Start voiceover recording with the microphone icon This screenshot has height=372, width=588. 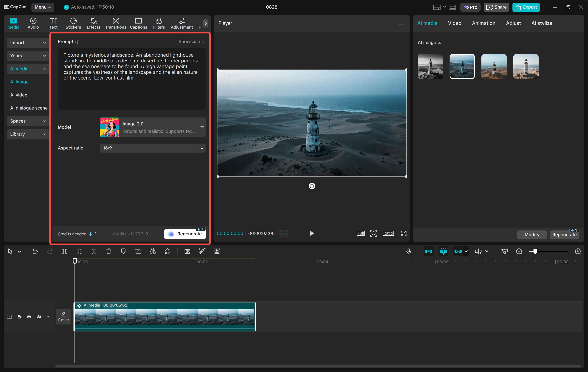[409, 251]
